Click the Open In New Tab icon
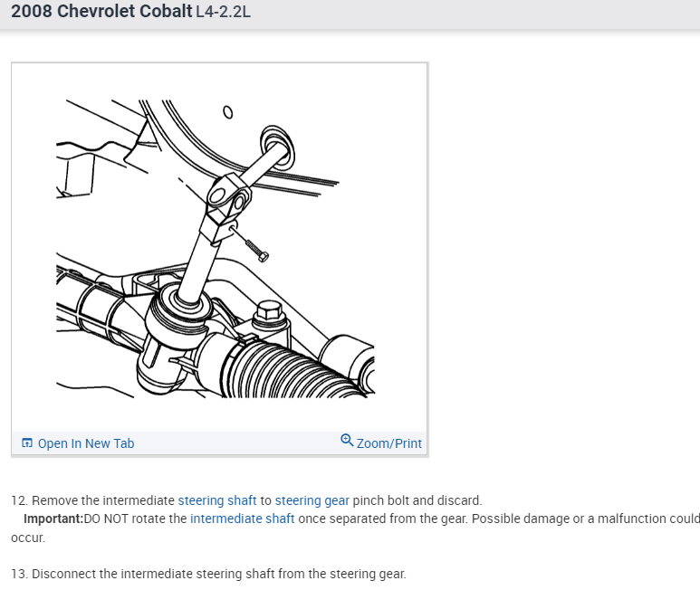700x590 pixels. [x=27, y=442]
